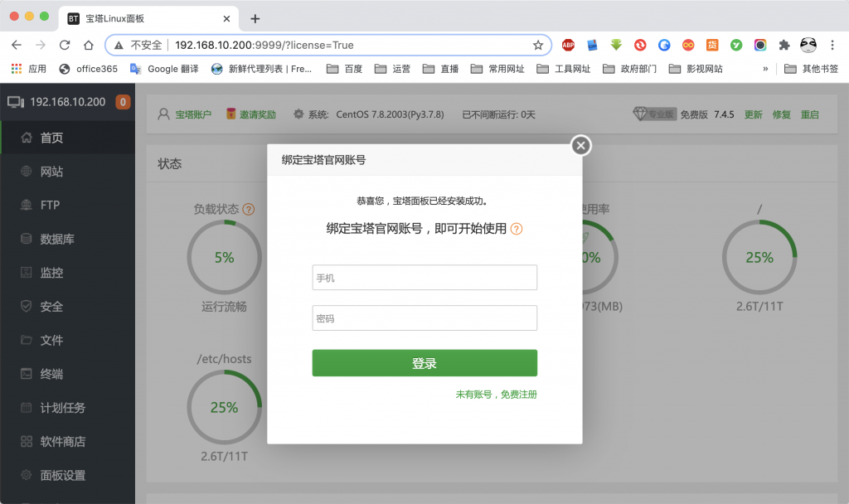Click the orange 0 notification badge
This screenshot has width=849, height=504.
(123, 102)
